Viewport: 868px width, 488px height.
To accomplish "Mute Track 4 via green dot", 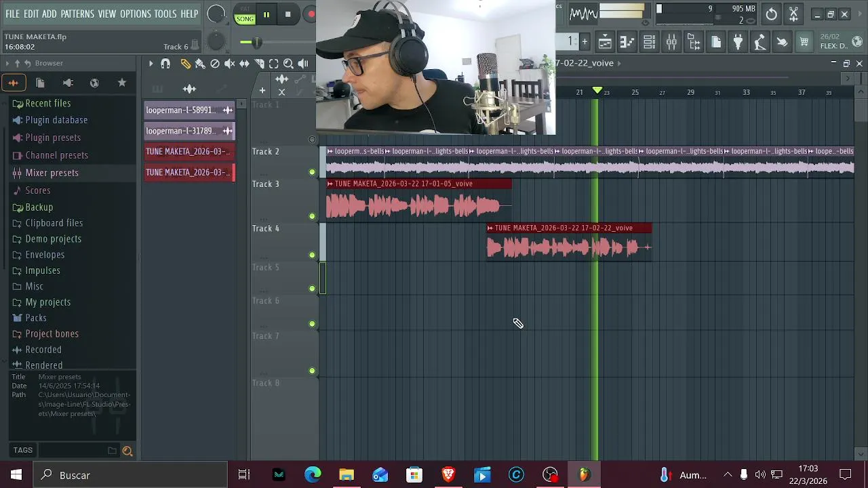I will (x=312, y=256).
